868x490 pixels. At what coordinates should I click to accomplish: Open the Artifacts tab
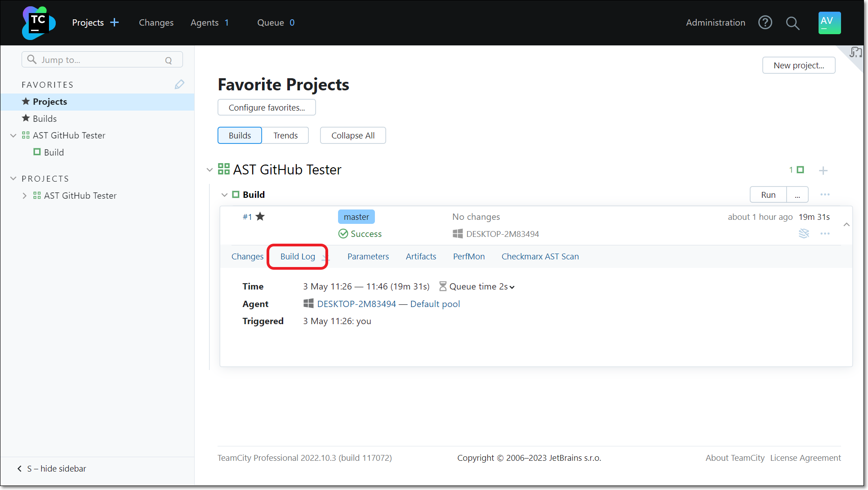pos(421,256)
